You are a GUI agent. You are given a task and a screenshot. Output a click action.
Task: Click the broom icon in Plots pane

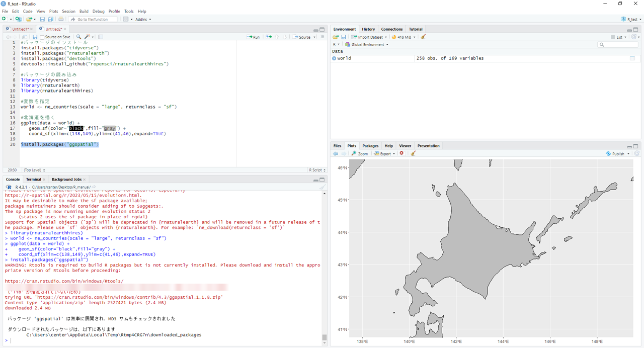pyautogui.click(x=413, y=153)
